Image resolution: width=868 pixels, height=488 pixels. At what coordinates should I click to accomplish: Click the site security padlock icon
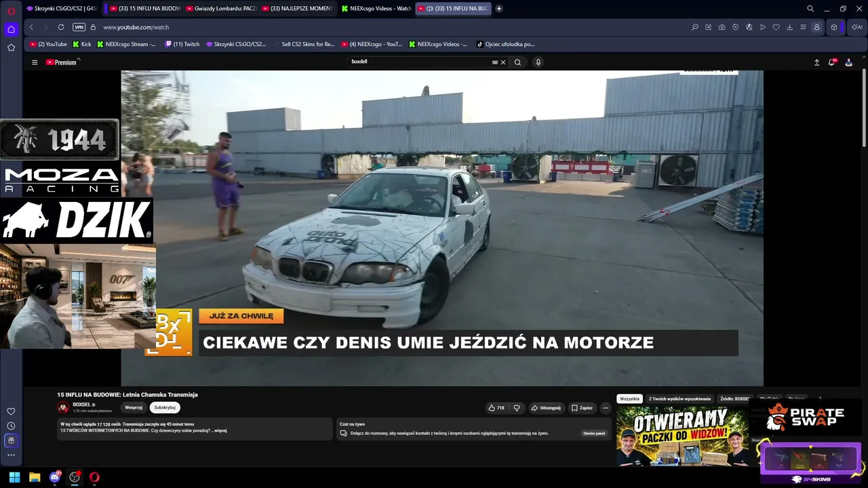94,27
